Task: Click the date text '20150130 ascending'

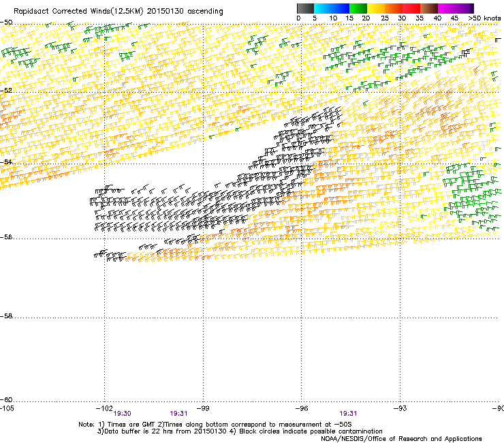Action: pyautogui.click(x=185, y=12)
